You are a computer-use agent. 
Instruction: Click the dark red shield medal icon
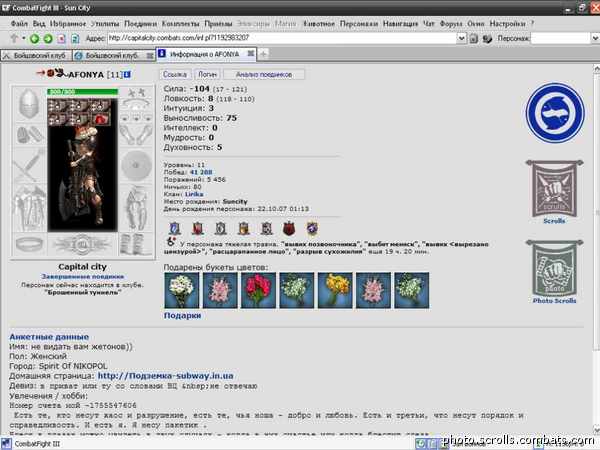coord(289,228)
